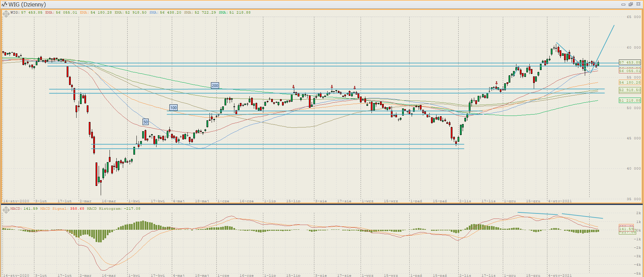Click the orange 54 180.28 price axis tag

[x=629, y=83]
